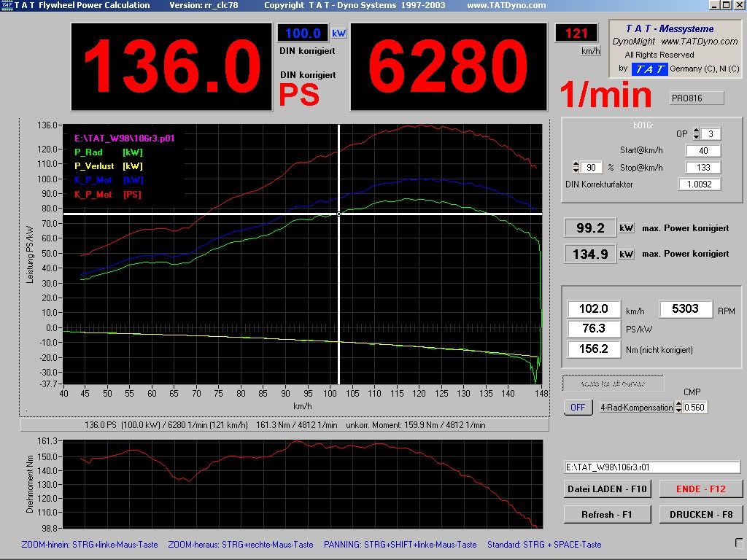The height and width of the screenshot is (560, 747).
Task: Exit using the ENDE - F12 button
Action: pyautogui.click(x=700, y=489)
